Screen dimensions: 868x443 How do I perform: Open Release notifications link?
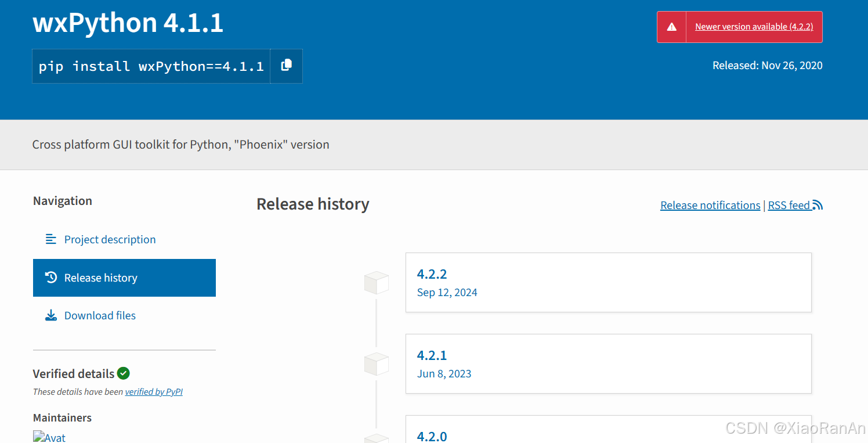(710, 205)
